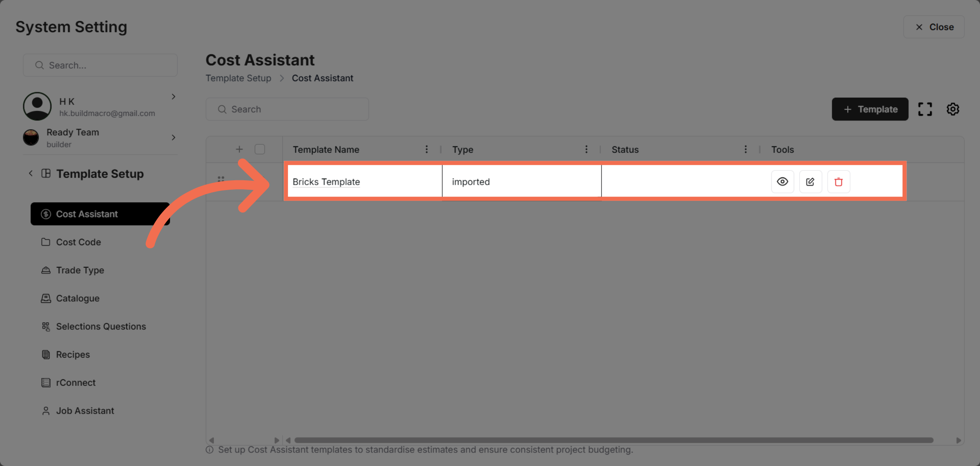
Task: Click the template Search input field
Action: [287, 109]
